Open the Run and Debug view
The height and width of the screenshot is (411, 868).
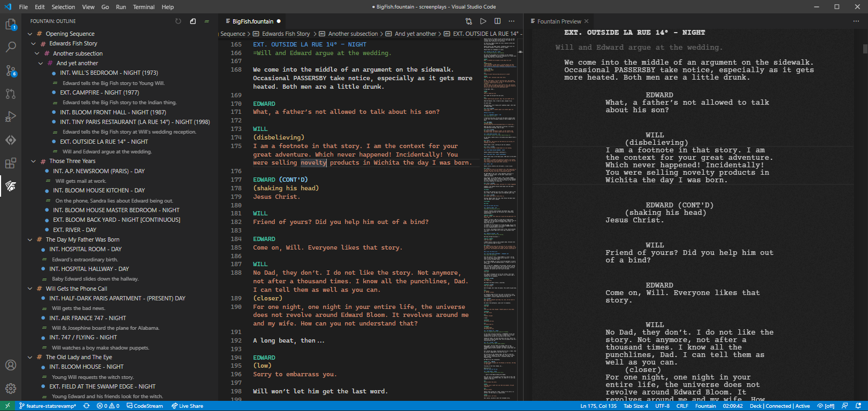coord(11,117)
